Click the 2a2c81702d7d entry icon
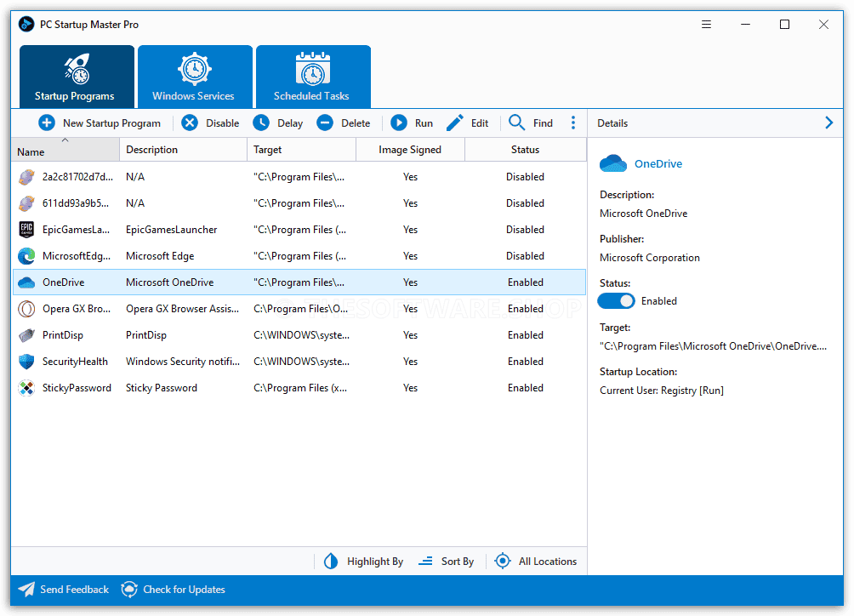This screenshot has height=616, width=854. tap(26, 177)
